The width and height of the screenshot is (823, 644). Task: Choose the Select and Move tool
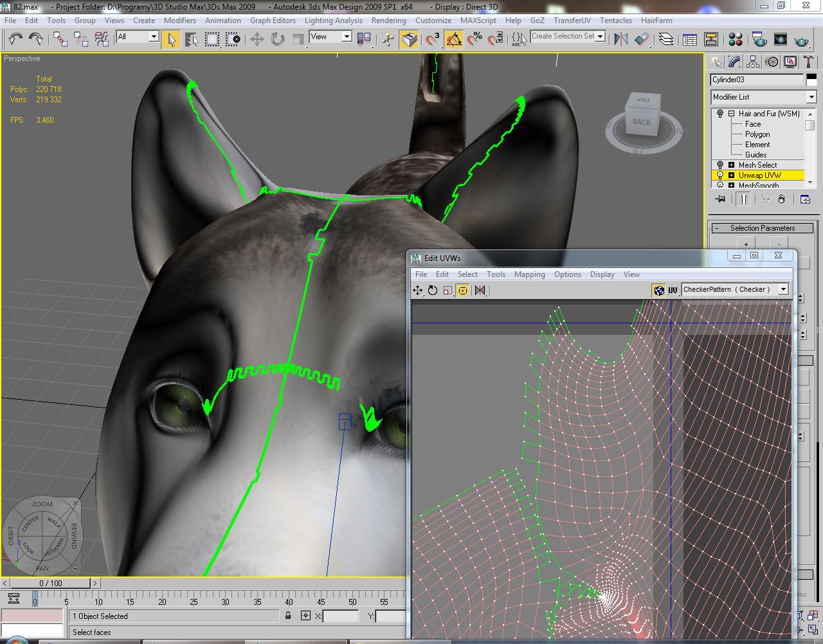click(x=257, y=39)
